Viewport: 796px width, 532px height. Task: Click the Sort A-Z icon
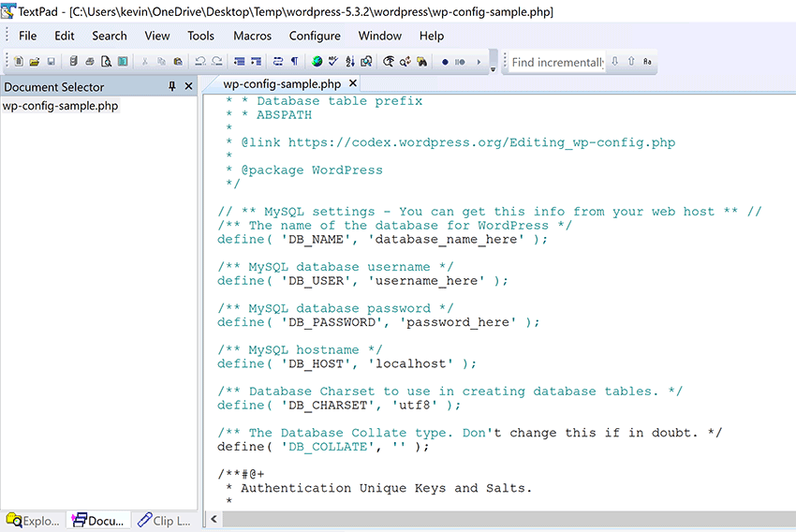point(350,62)
